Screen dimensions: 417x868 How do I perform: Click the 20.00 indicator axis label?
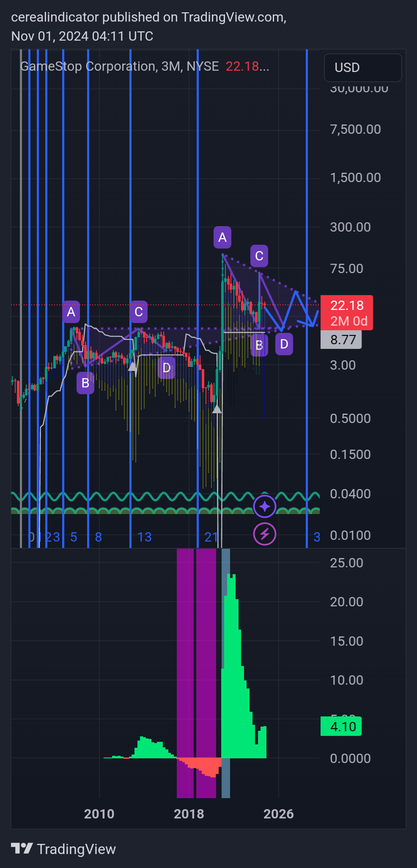click(347, 602)
